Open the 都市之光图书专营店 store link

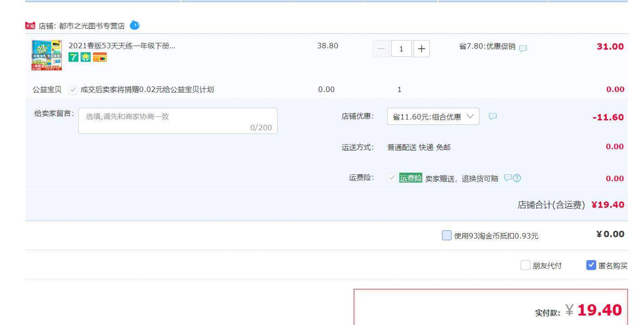[92, 26]
